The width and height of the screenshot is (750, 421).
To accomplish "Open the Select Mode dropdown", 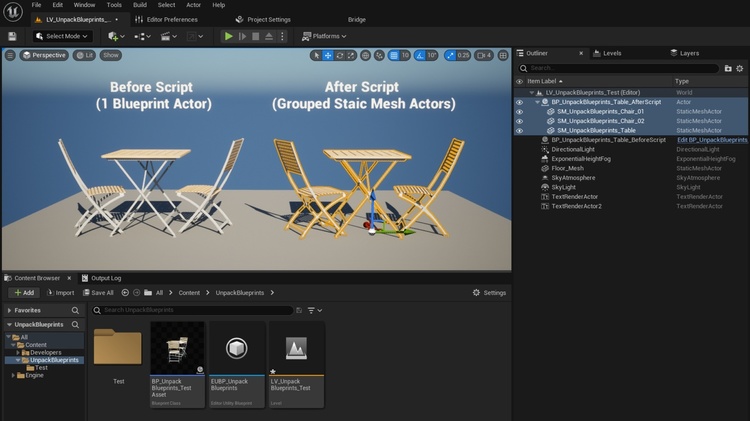I will point(62,36).
